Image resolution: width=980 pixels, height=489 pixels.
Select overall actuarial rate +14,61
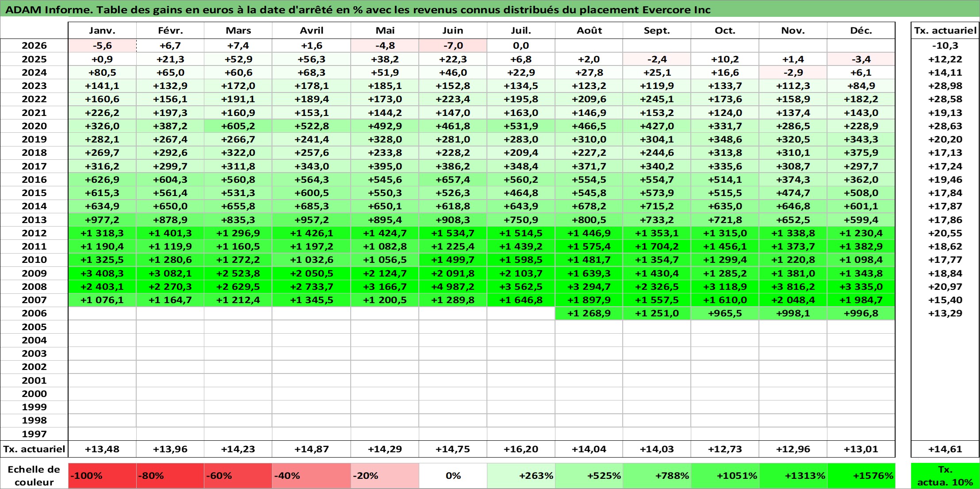coord(945,449)
